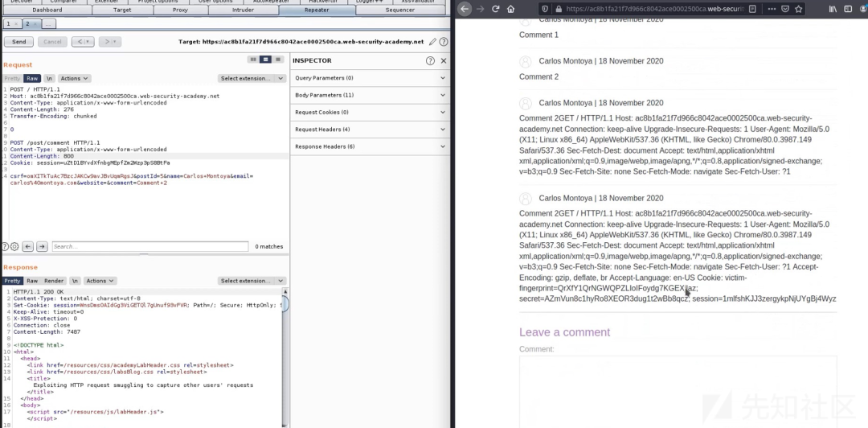Expand Query Parameters (0) section
Viewport: 868px width, 428px height.
[369, 78]
